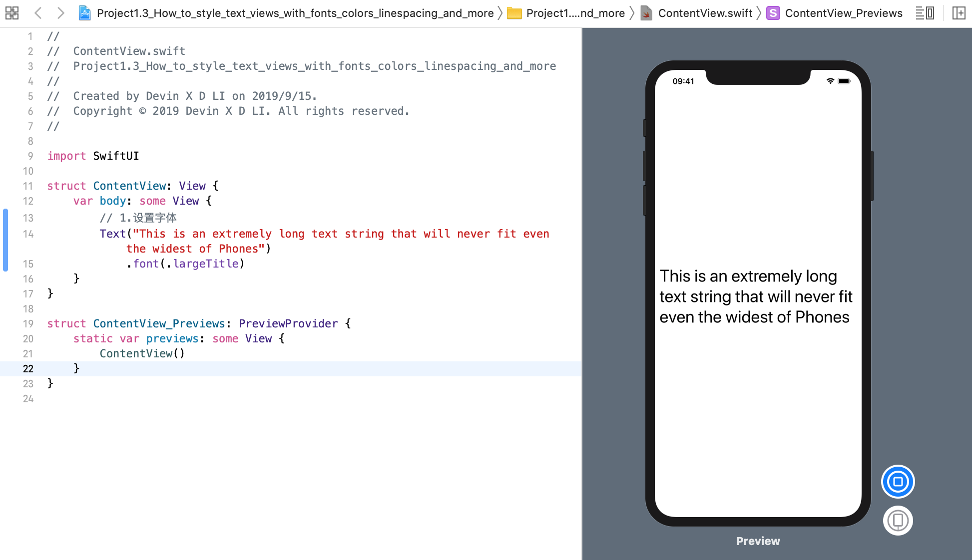
Task: Click the preview text in the phone canvas
Action: coord(756,296)
